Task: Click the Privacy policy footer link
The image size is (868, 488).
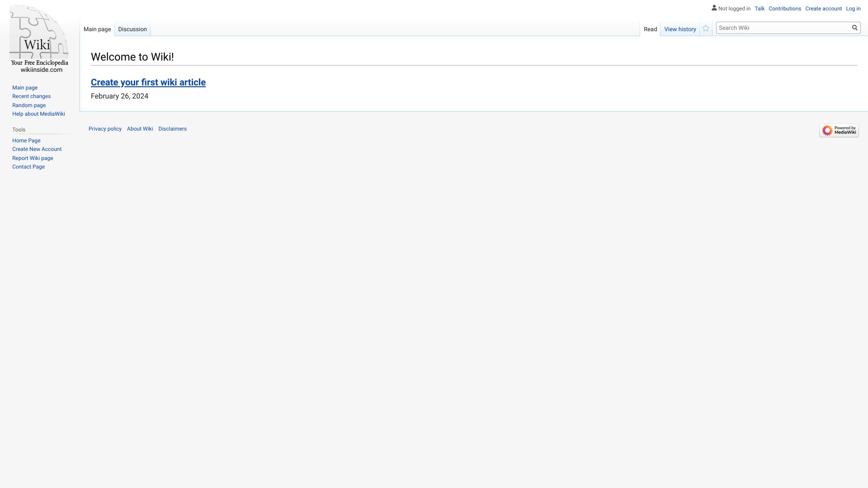Action: coord(105,129)
